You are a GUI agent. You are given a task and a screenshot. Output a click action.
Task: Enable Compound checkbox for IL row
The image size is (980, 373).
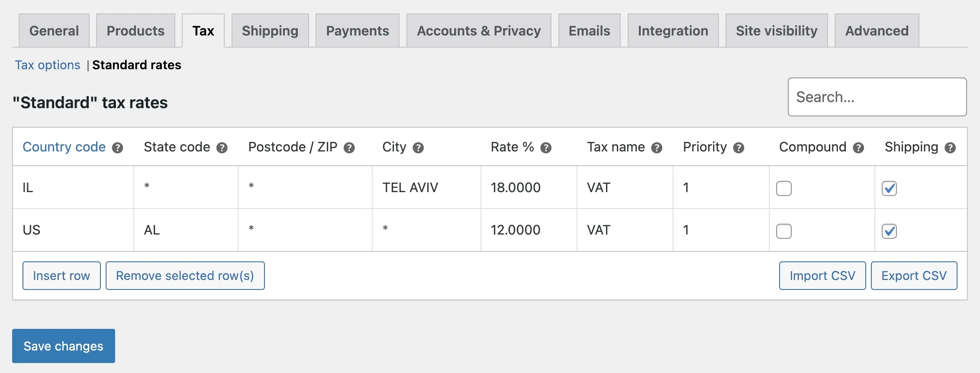[x=784, y=189]
